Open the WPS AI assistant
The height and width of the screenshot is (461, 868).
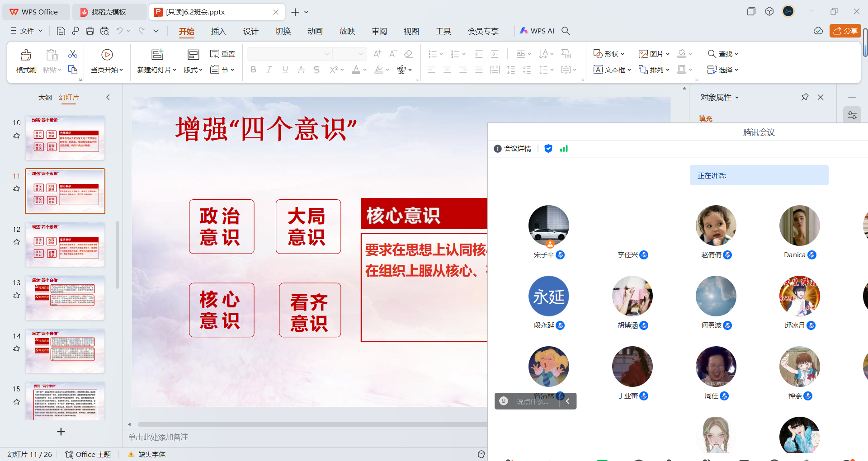tap(537, 31)
